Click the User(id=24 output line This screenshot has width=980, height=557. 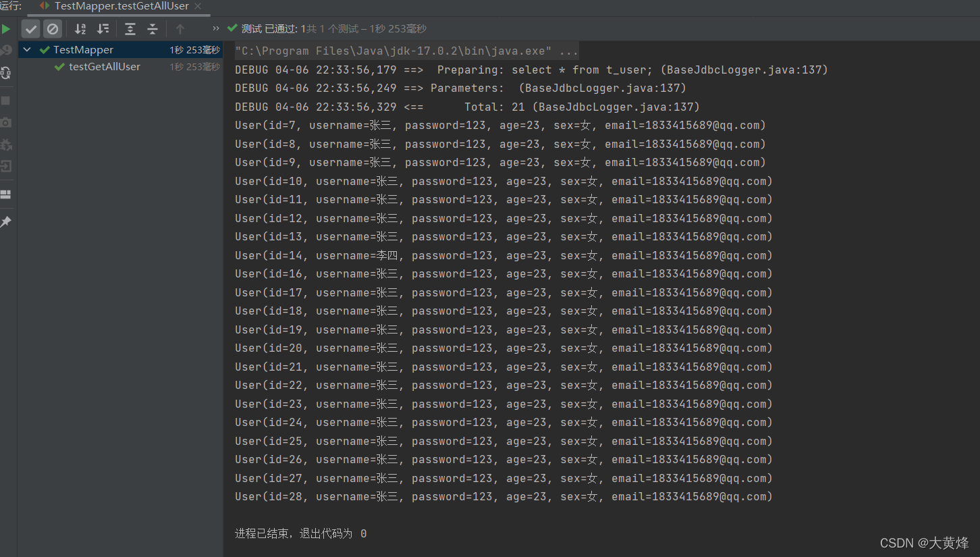pyautogui.click(x=503, y=423)
